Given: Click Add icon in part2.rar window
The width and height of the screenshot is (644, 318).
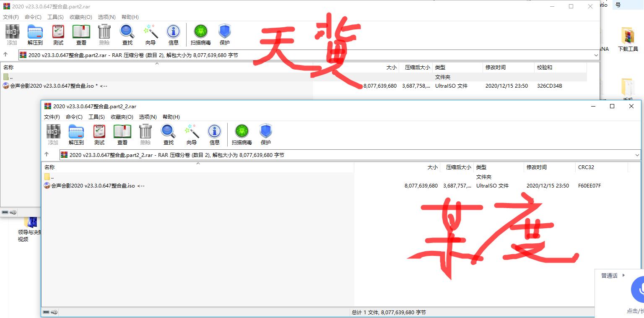Looking at the screenshot, I should (12, 35).
